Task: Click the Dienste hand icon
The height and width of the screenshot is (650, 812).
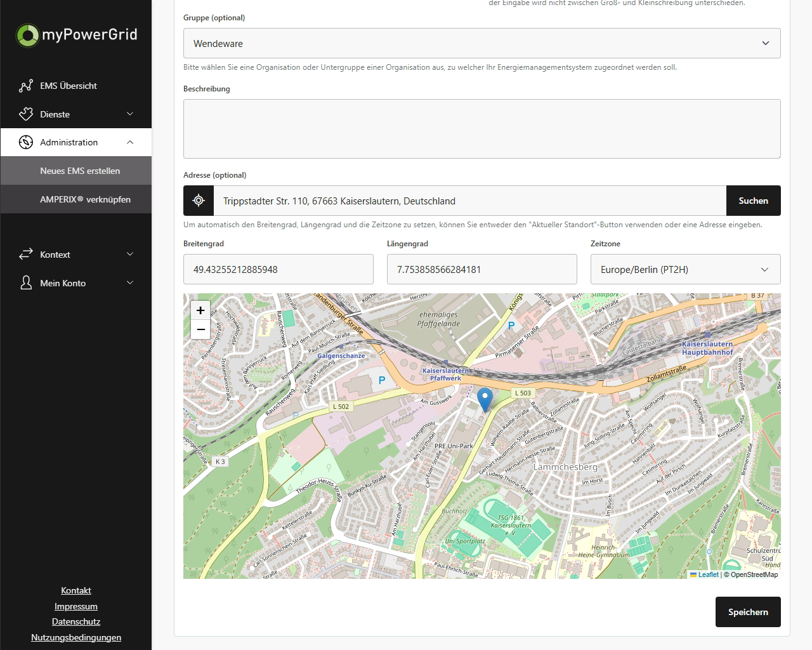Action: [25, 114]
